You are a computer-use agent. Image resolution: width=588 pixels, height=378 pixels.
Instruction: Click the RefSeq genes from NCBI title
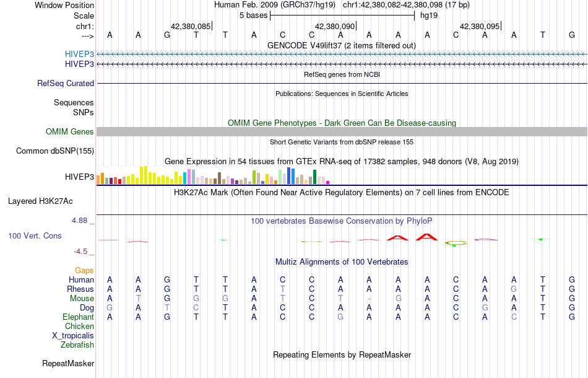coord(342,74)
